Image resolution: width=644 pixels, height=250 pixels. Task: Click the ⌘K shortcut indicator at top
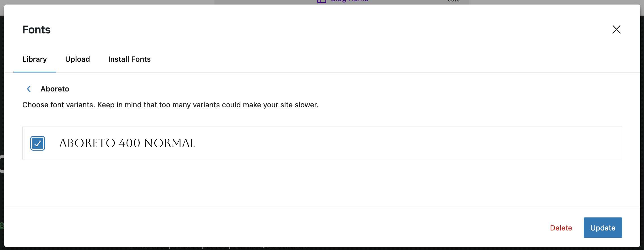[x=453, y=1]
